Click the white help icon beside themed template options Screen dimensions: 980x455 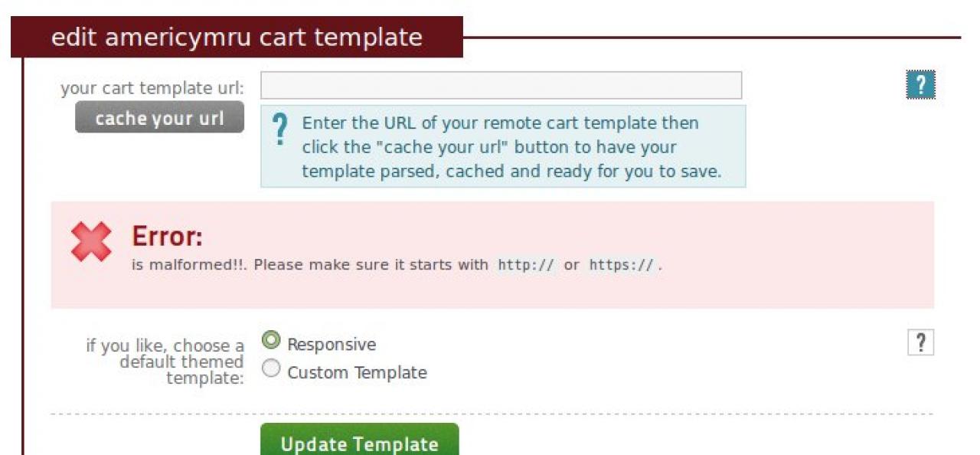(x=920, y=343)
